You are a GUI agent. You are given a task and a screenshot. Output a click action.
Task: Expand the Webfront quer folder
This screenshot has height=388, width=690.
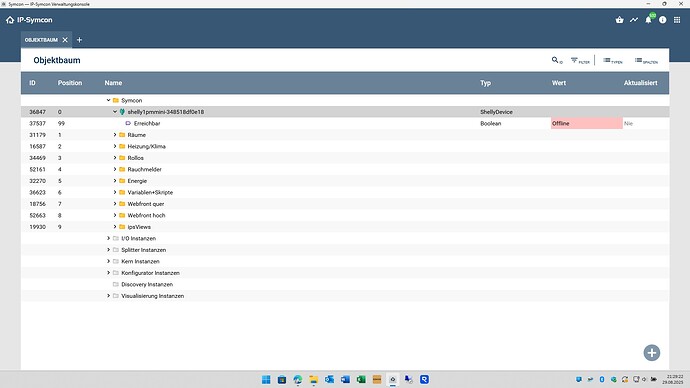click(115, 204)
